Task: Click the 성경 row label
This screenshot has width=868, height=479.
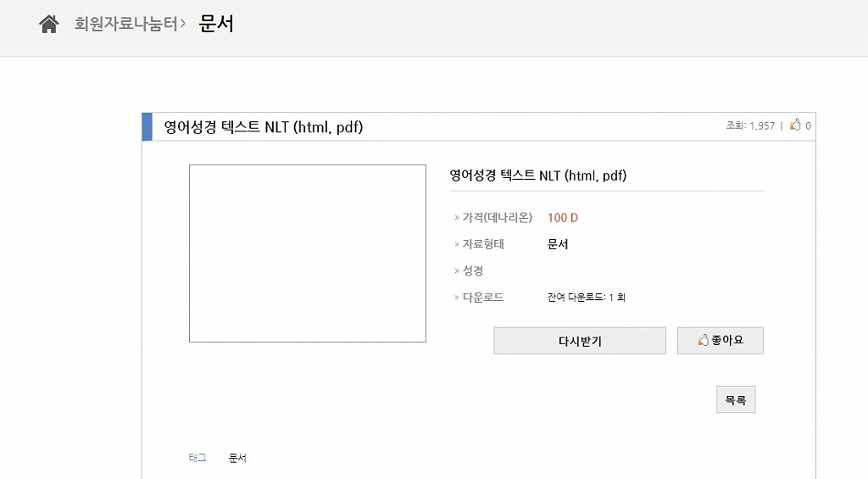Action: click(473, 270)
